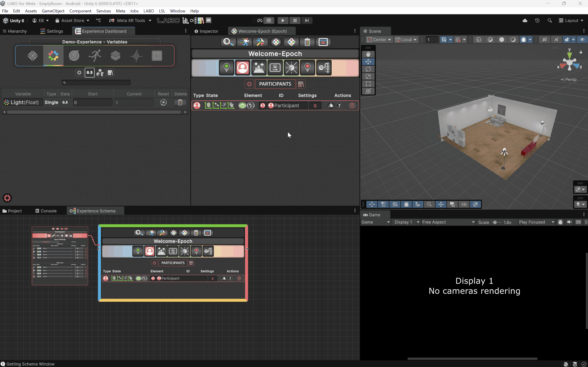This screenshot has height=367, width=588.
Task: Open the Display 1 dropdown in Game view
Action: [x=406, y=222]
